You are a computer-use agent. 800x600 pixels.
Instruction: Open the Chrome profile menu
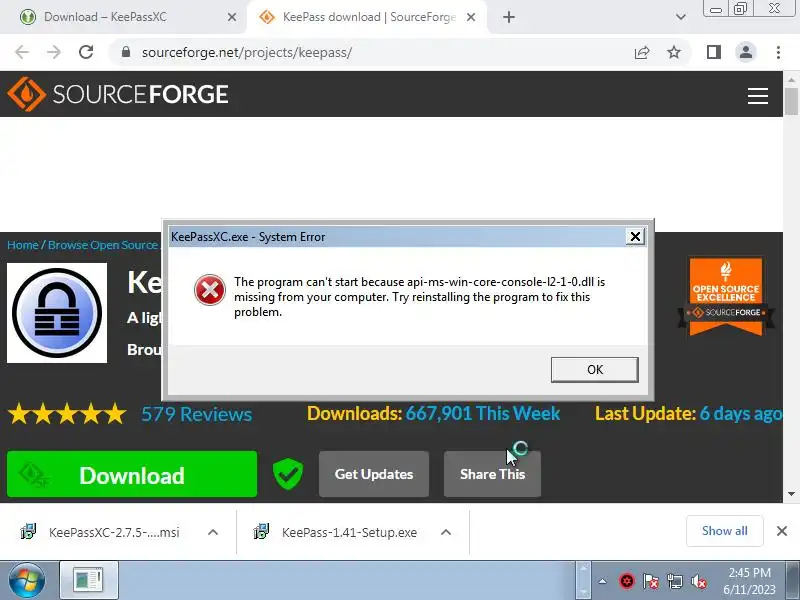tap(745, 52)
